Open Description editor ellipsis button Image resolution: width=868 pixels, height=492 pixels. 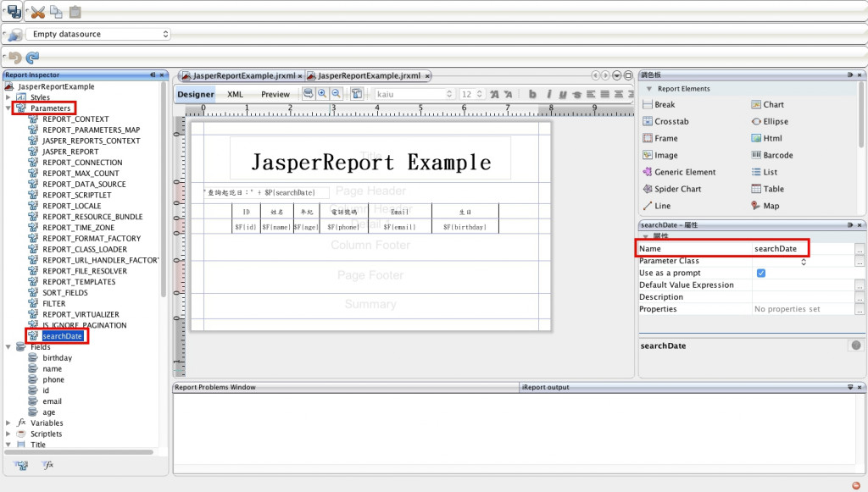tap(860, 297)
